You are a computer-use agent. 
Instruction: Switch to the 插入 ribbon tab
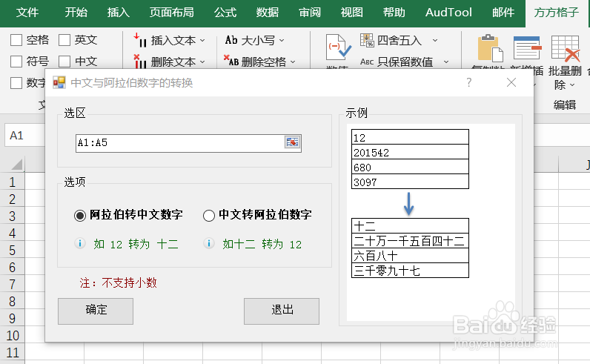118,13
